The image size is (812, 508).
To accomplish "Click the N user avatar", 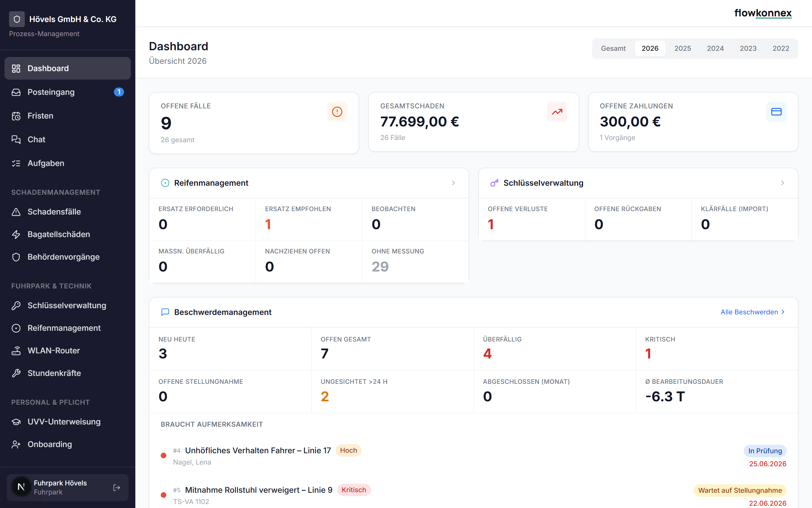I will (x=21, y=487).
